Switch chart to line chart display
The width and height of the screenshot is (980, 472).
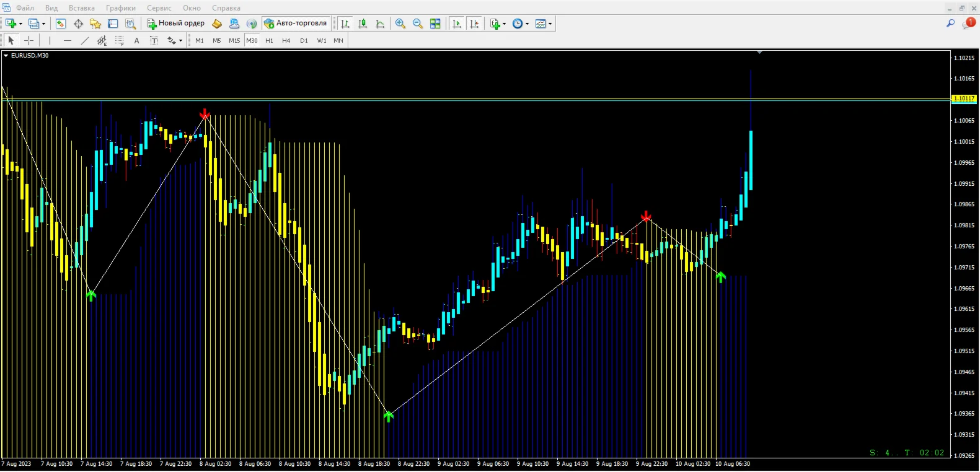(380, 24)
